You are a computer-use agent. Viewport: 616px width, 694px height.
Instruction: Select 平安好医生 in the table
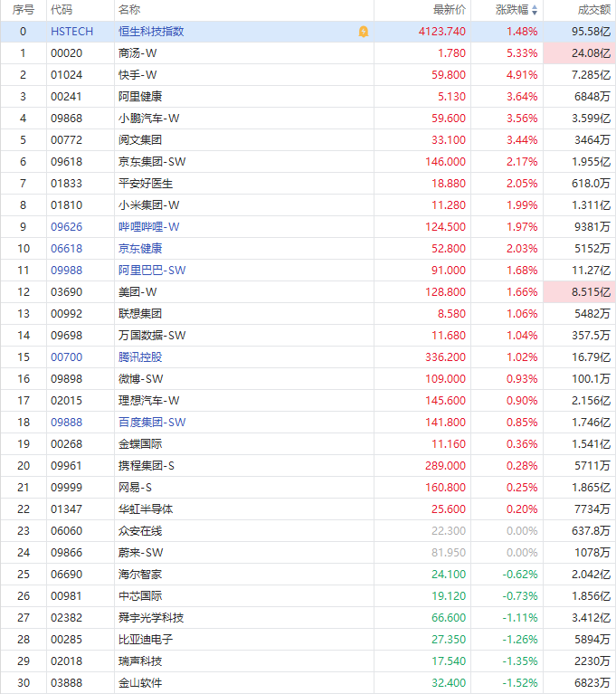pyautogui.click(x=146, y=184)
